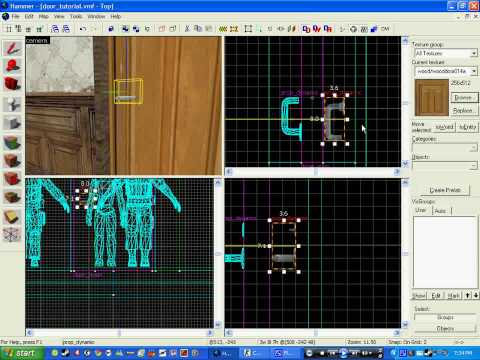Image resolution: width=480 pixels, height=360 pixels.
Task: Hide unselected objects
Action: [x=173, y=29]
